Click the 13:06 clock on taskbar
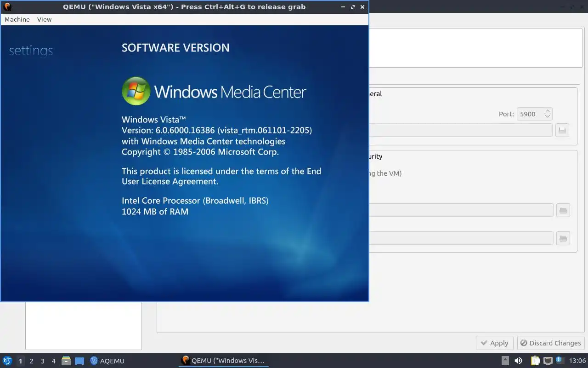Image resolution: width=588 pixels, height=368 pixels. pos(577,361)
